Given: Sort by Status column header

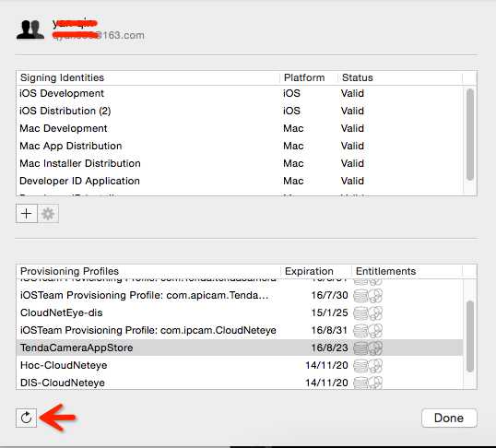Looking at the screenshot, I should point(400,77).
